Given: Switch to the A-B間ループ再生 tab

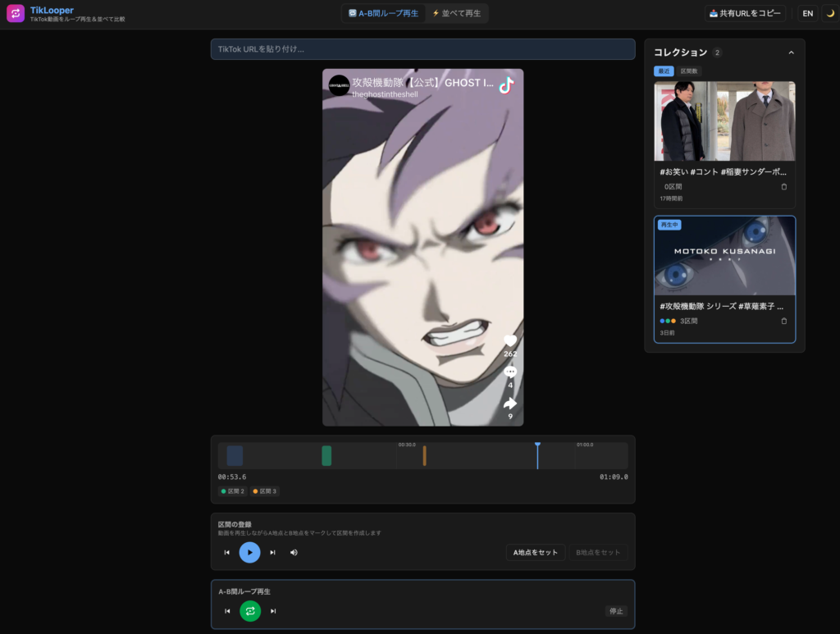Looking at the screenshot, I should [383, 13].
